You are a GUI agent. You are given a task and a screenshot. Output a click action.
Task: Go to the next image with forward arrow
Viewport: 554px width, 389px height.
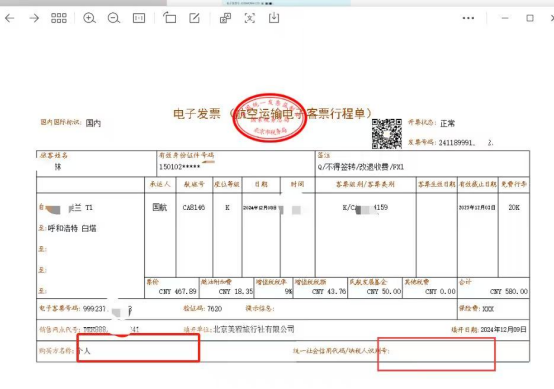[34, 18]
